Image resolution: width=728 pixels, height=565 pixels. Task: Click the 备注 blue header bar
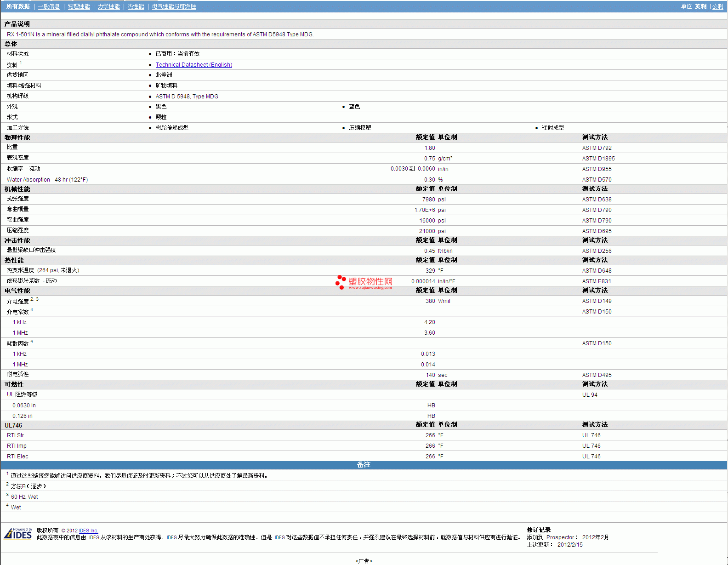pyautogui.click(x=364, y=465)
